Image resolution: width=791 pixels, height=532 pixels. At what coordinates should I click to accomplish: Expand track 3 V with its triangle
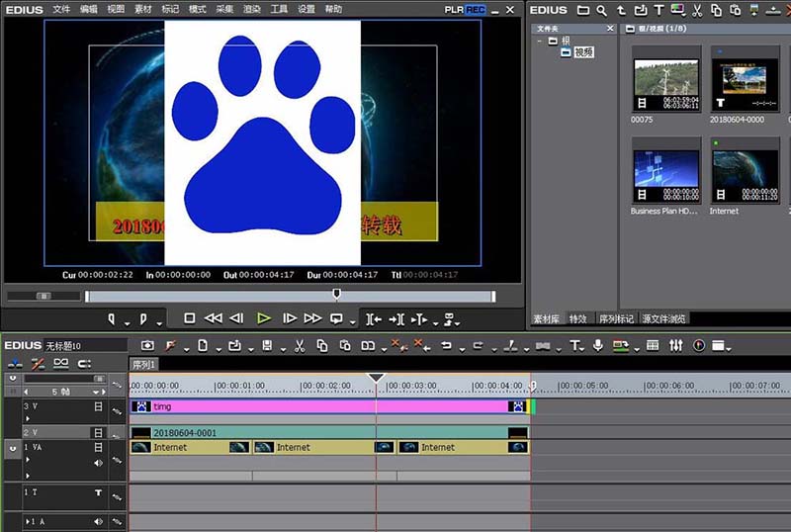28,418
